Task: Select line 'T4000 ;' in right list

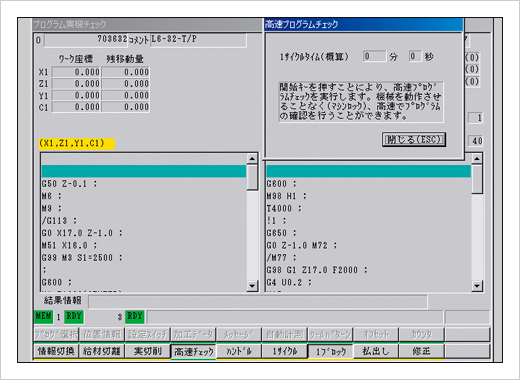Action: [369, 208]
